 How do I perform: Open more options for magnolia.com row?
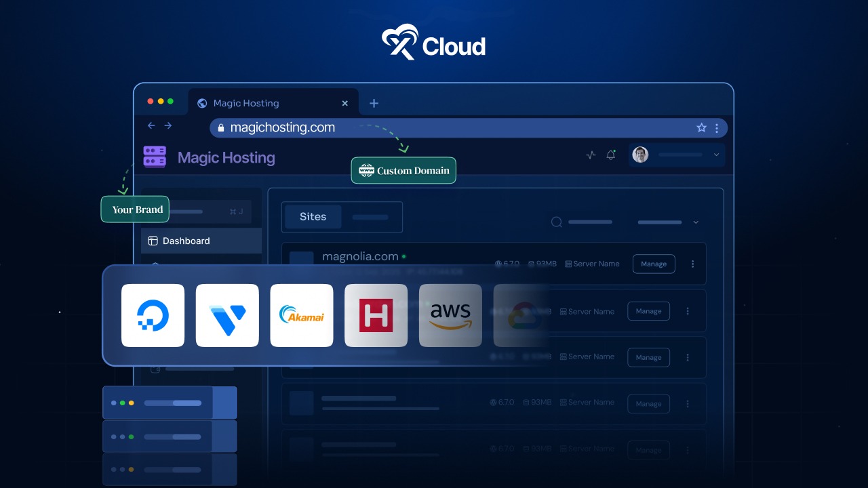[692, 264]
